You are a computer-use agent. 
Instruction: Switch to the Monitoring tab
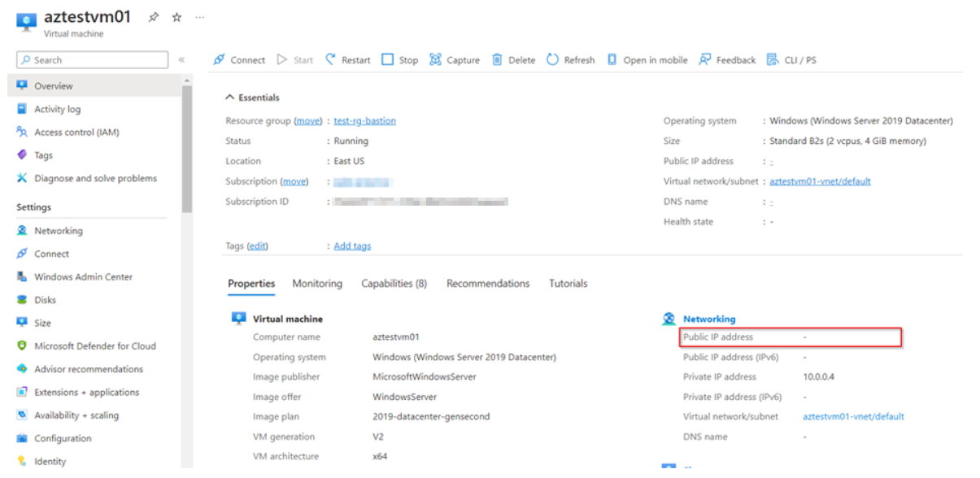[x=317, y=284]
